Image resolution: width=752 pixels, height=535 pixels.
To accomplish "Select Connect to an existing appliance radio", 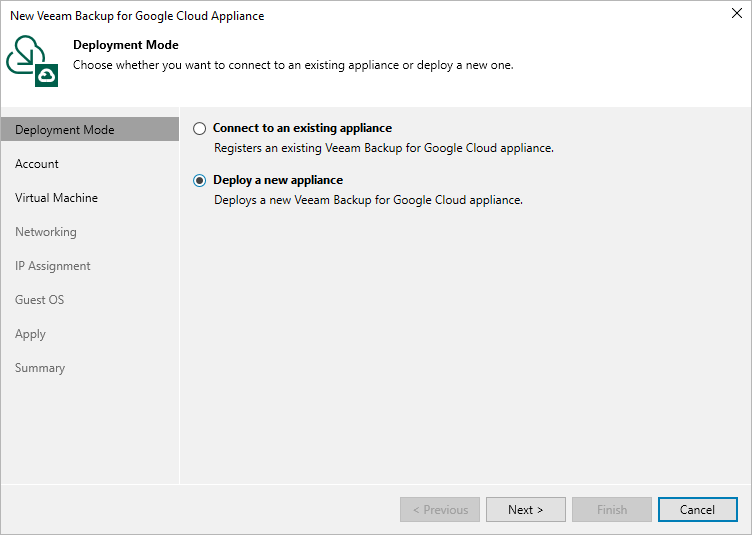I will coord(199,128).
